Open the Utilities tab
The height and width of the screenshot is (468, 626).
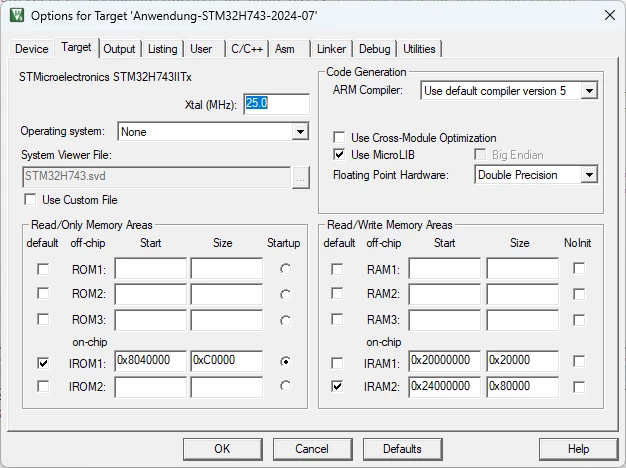point(419,49)
